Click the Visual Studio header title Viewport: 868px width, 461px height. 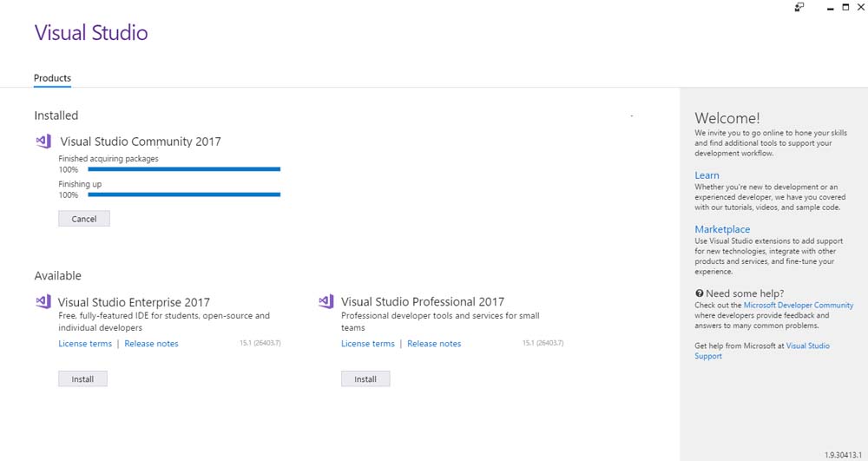[91, 33]
